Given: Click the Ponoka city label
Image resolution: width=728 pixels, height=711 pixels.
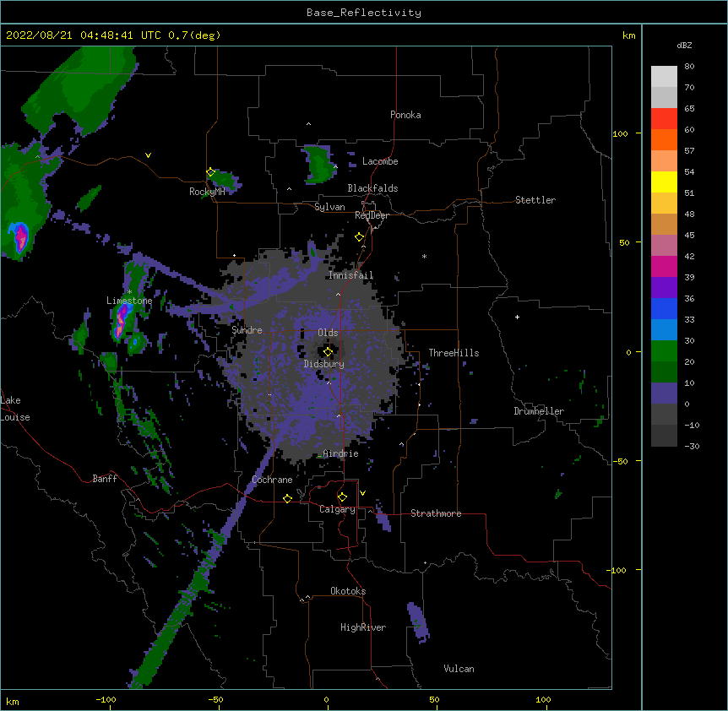Looking at the screenshot, I should [405, 115].
